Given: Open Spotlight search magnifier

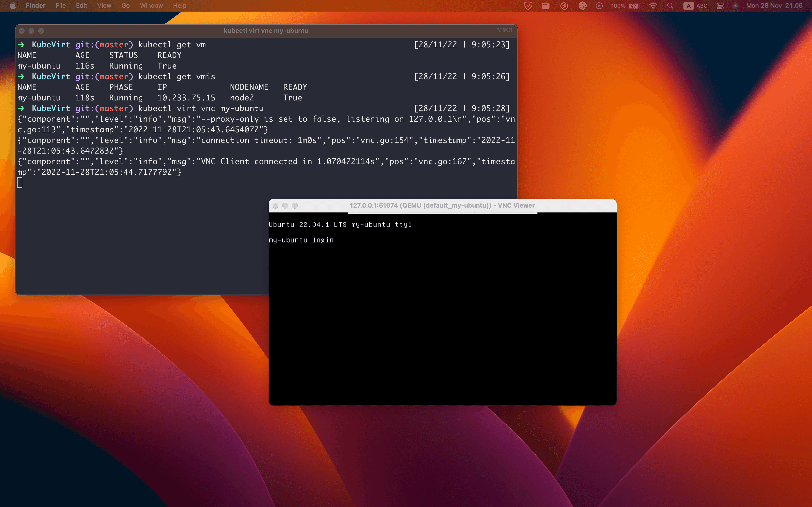Looking at the screenshot, I should pyautogui.click(x=670, y=6).
